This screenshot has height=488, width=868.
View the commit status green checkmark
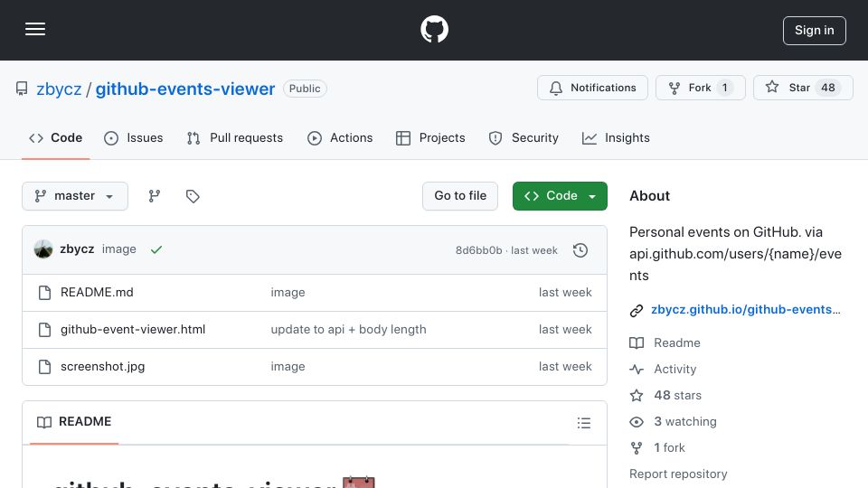tap(156, 249)
